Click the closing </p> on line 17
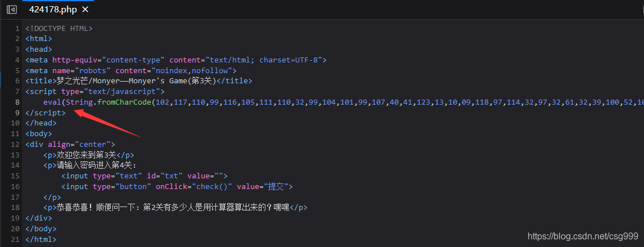 52,197
